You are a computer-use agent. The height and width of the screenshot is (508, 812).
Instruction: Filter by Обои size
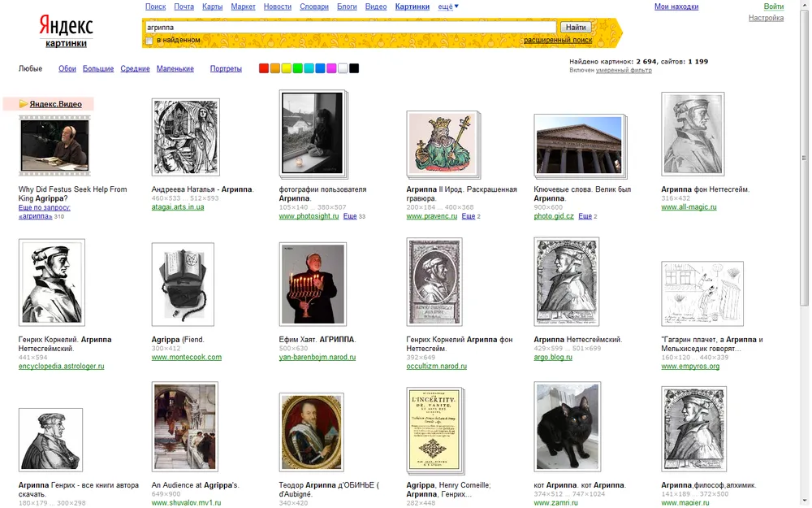pos(67,68)
